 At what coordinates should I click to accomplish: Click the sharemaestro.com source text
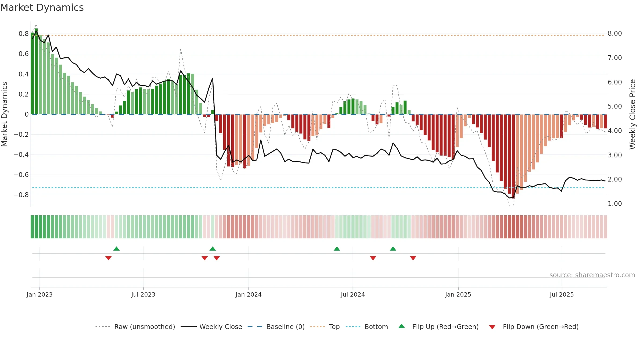(592, 275)
